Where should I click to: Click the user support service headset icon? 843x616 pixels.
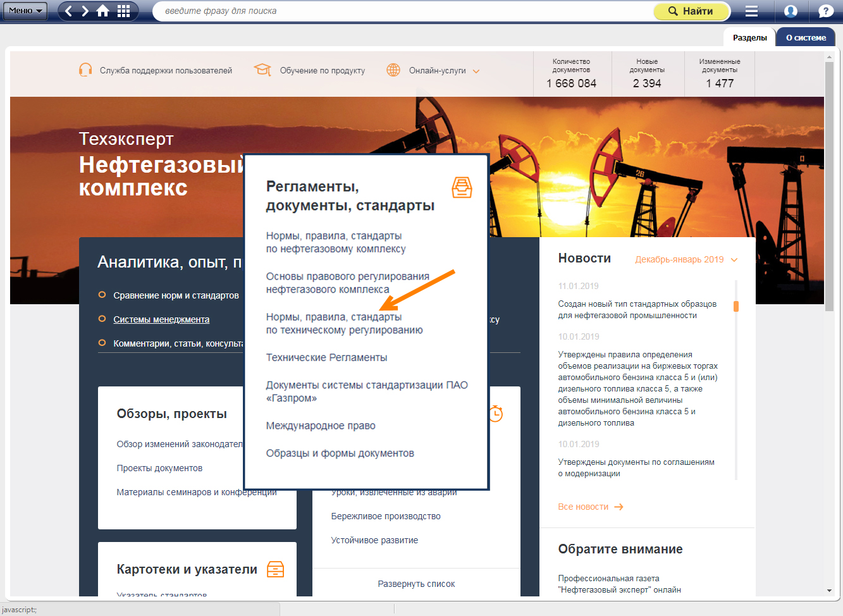coord(85,70)
